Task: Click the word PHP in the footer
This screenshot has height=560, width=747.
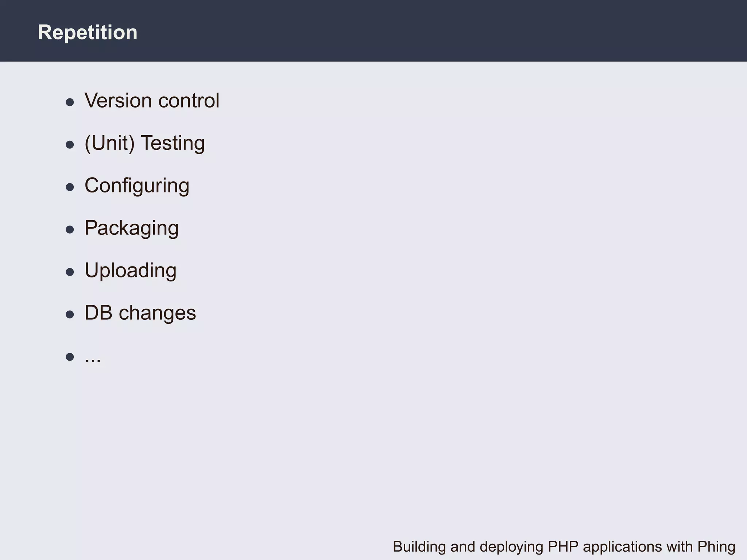Action: click(x=563, y=547)
